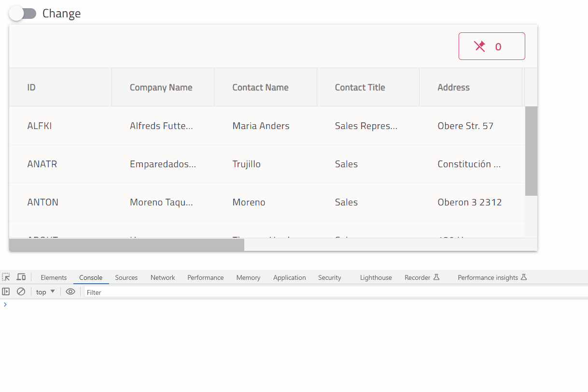Click the pinned records counter button showing 0
Viewport: 588px width, 392px height.
(491, 46)
